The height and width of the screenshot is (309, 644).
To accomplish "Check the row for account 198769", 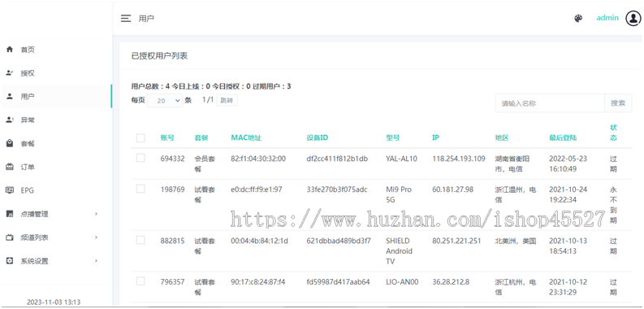I will 140,189.
